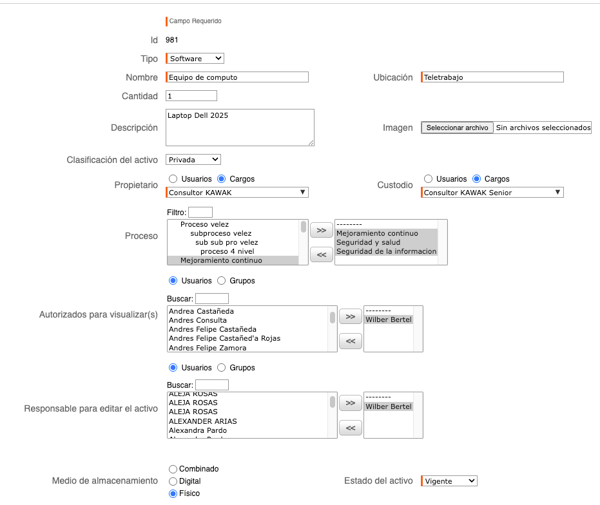Open Propietario Consultor KAWAK dropdown
The image size is (600, 505).
[237, 192]
